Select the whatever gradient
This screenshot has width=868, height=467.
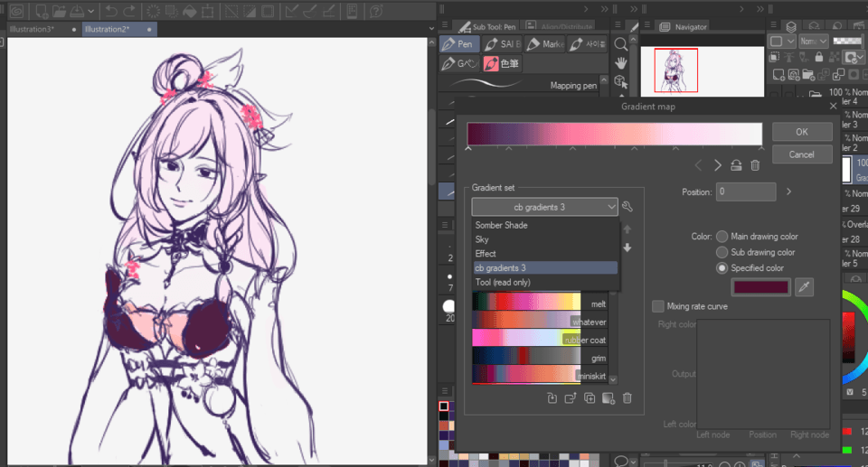click(x=540, y=321)
